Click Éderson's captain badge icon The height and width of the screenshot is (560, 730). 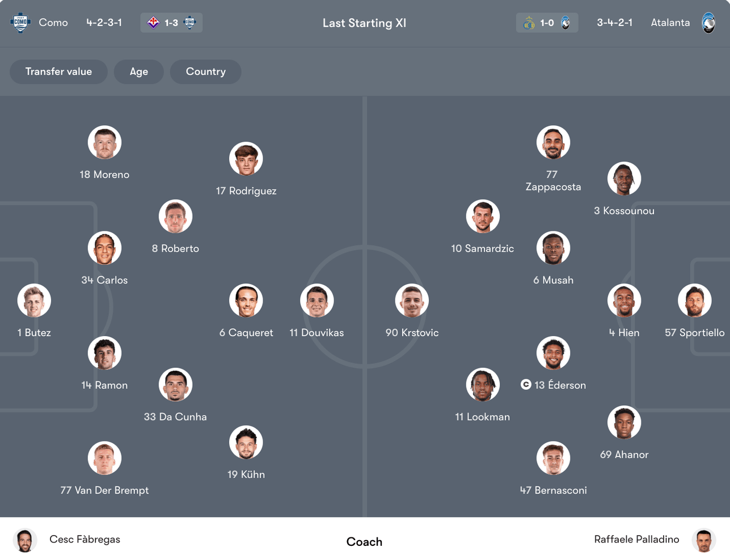click(526, 385)
